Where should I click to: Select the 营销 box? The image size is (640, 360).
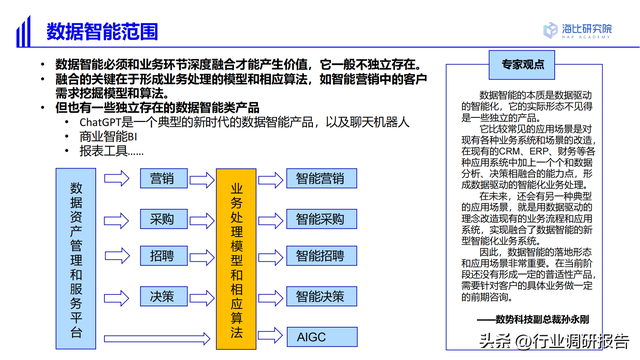tap(164, 178)
